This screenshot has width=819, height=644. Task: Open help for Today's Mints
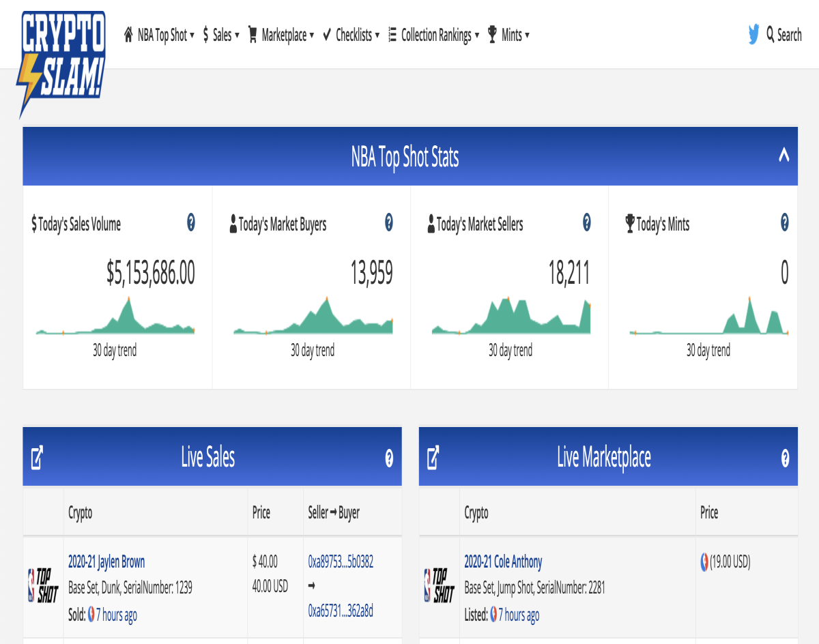pos(785,222)
